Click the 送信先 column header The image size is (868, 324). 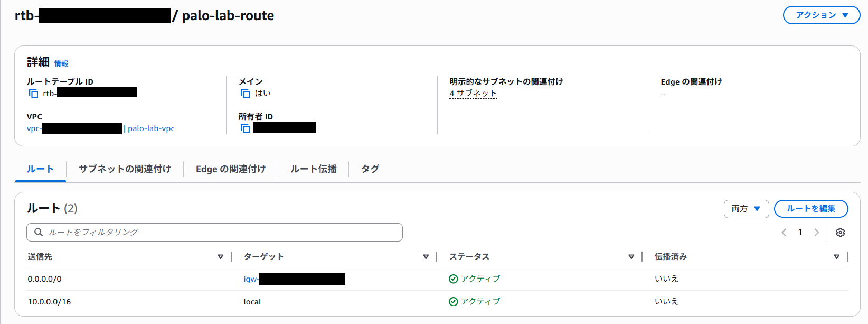click(40, 257)
